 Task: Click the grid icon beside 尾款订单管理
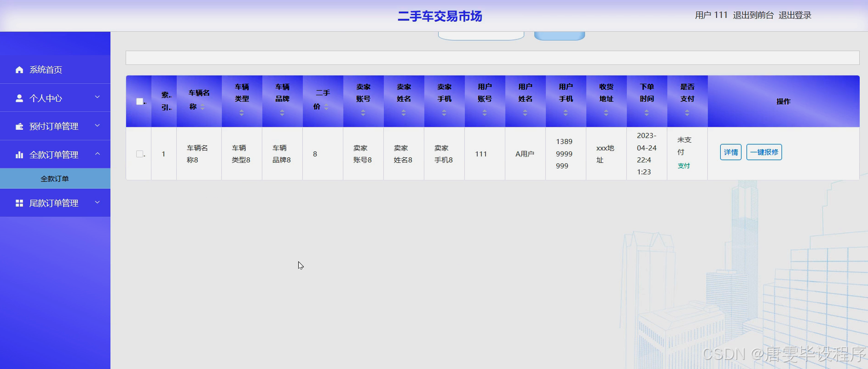[19, 203]
